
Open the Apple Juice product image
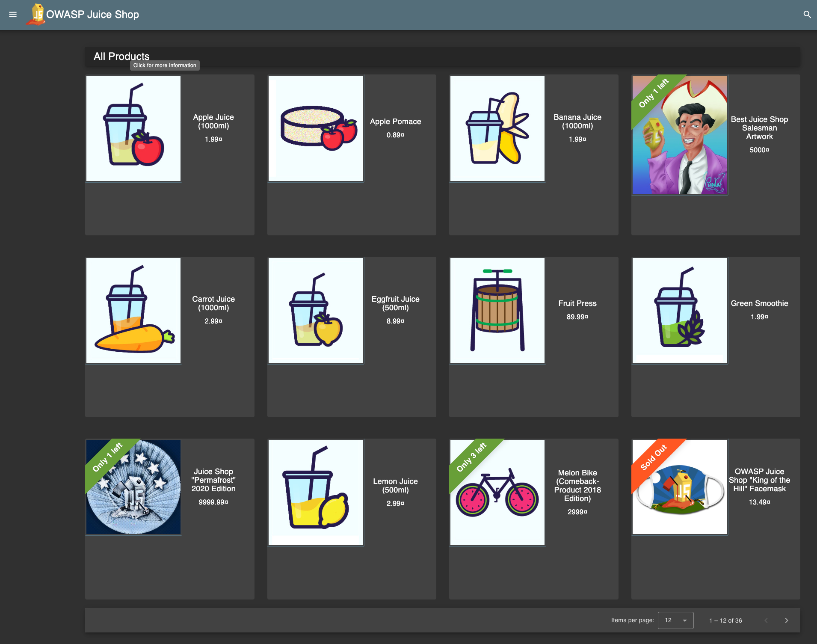[133, 128]
